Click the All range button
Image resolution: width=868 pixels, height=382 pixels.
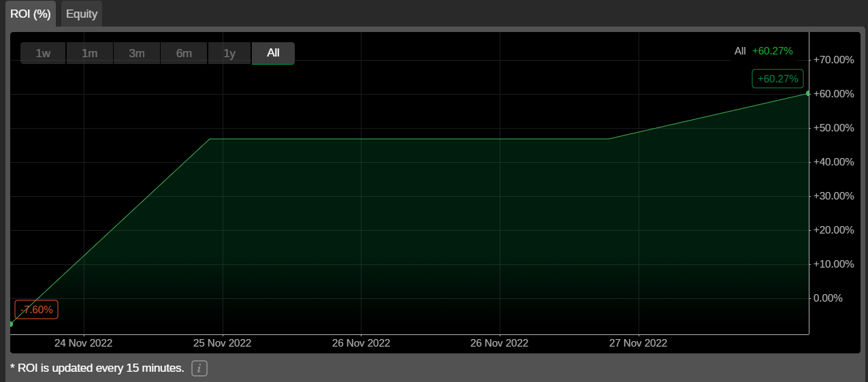(x=273, y=53)
